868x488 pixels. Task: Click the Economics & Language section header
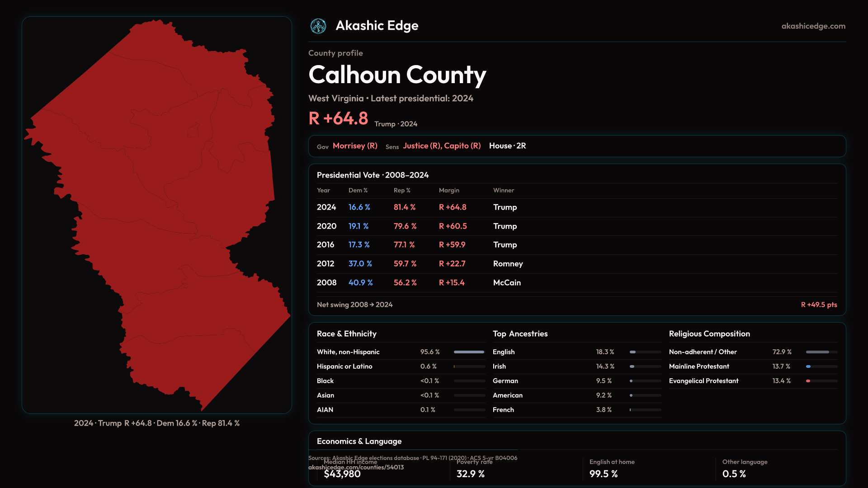coord(359,441)
